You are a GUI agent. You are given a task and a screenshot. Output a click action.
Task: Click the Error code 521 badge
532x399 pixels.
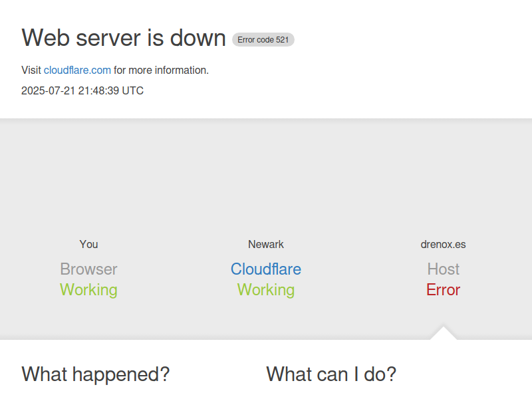[263, 40]
